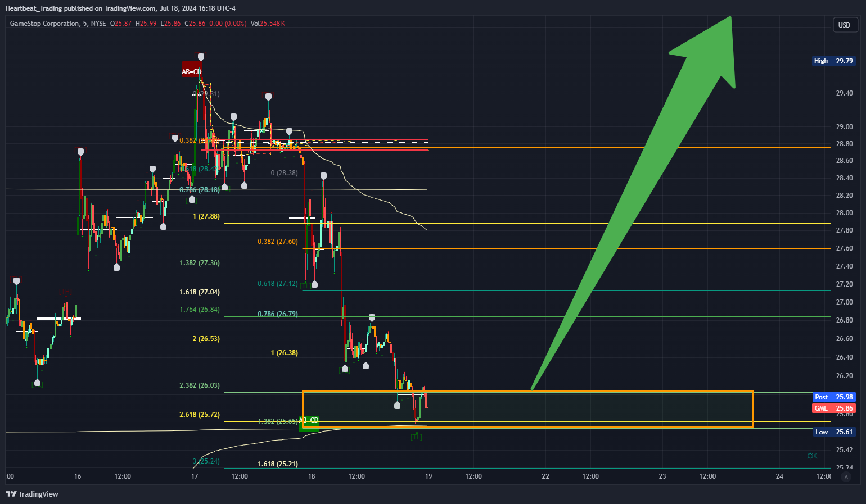Click the high value H25.99
Viewport: 866px width, 504px height.
(146, 24)
